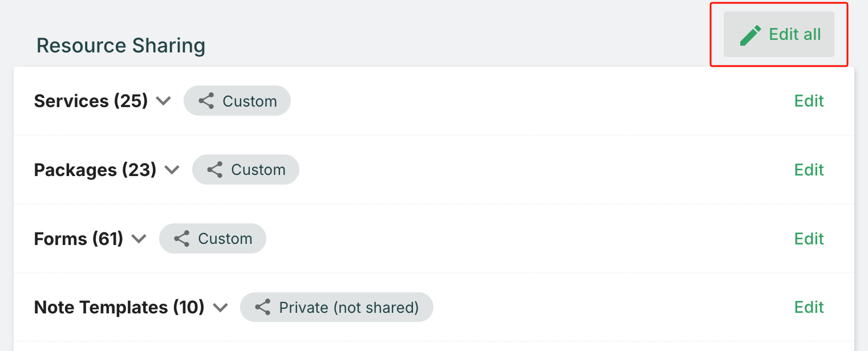The image size is (868, 351).
Task: Open Edit for Packages sharing
Action: pos(809,170)
